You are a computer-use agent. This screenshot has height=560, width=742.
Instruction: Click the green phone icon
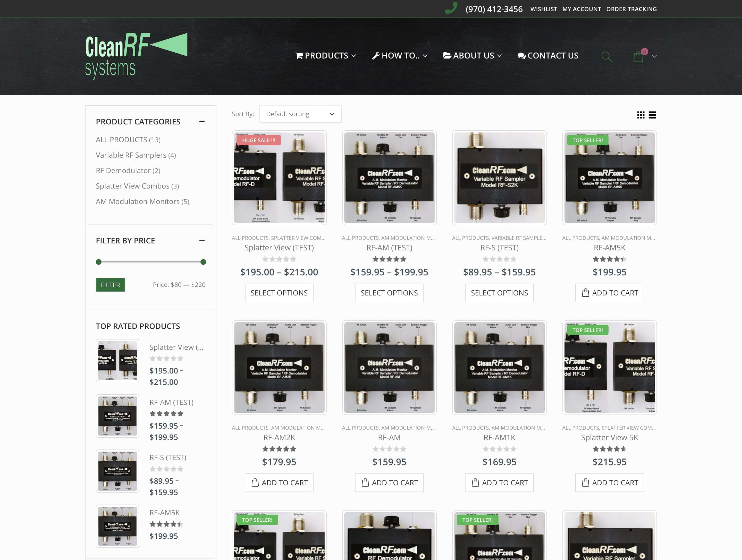click(451, 8)
